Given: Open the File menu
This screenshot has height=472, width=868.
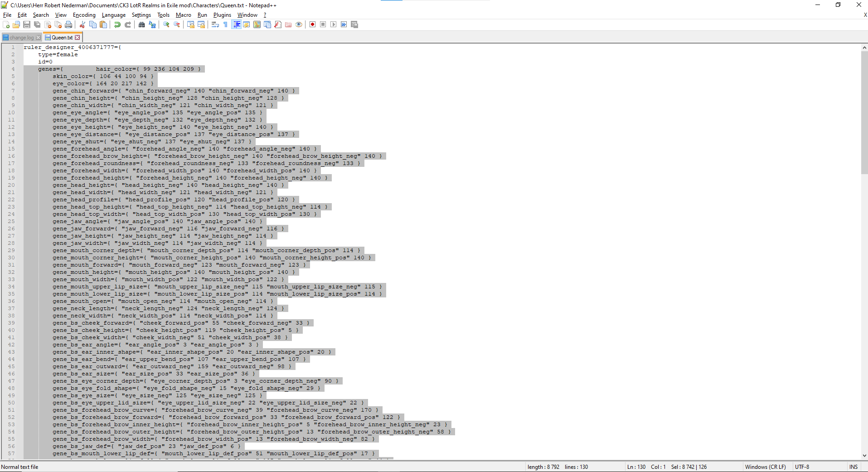Looking at the screenshot, I should click(x=7, y=15).
